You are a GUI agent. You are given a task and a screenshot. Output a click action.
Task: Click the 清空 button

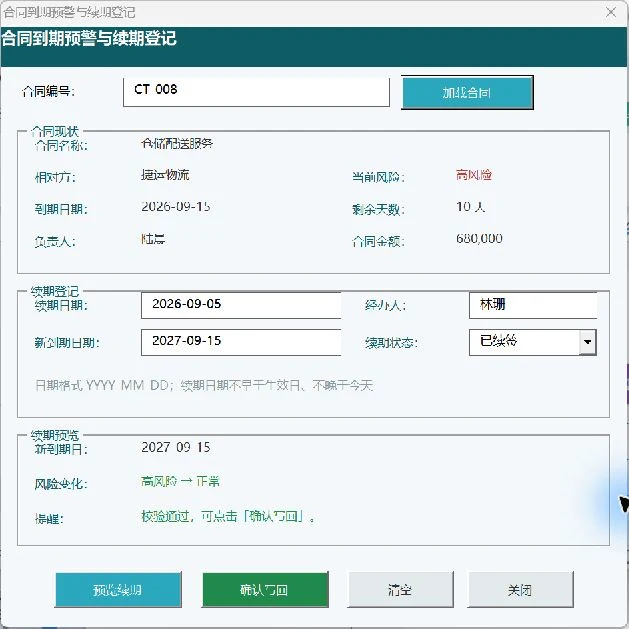coord(400,590)
